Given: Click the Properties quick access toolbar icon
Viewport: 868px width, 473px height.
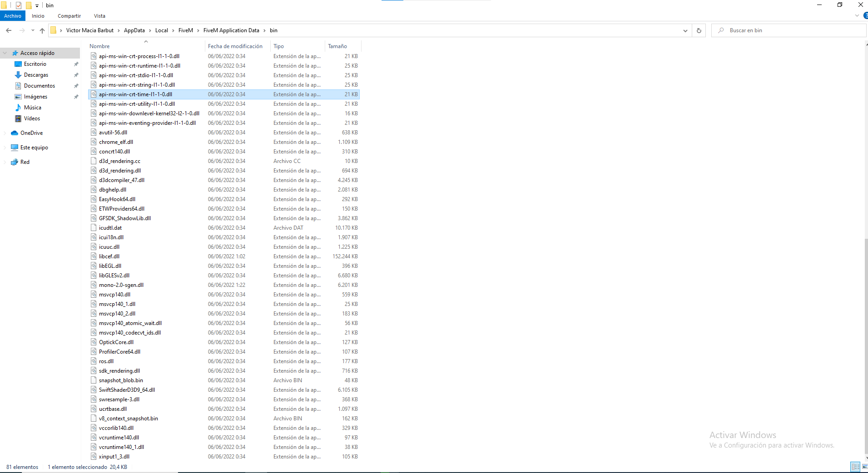Looking at the screenshot, I should point(19,5).
